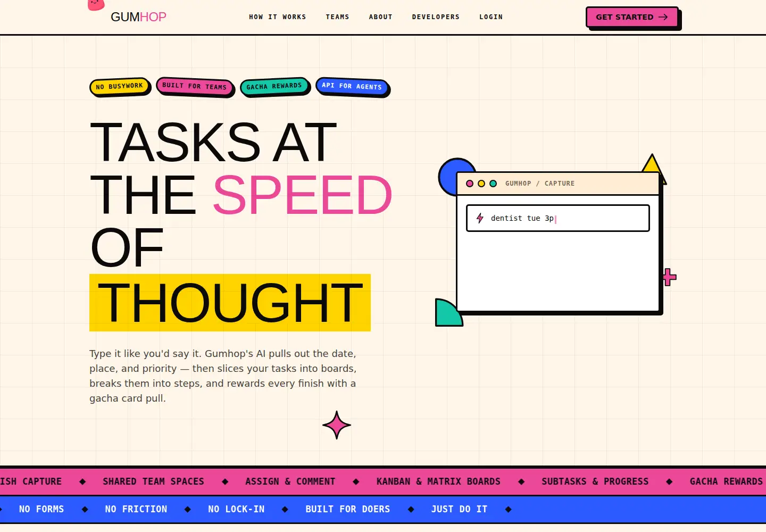Click 'NO LOCK-IN' in blue ticker
The height and width of the screenshot is (532, 766).
point(236,509)
